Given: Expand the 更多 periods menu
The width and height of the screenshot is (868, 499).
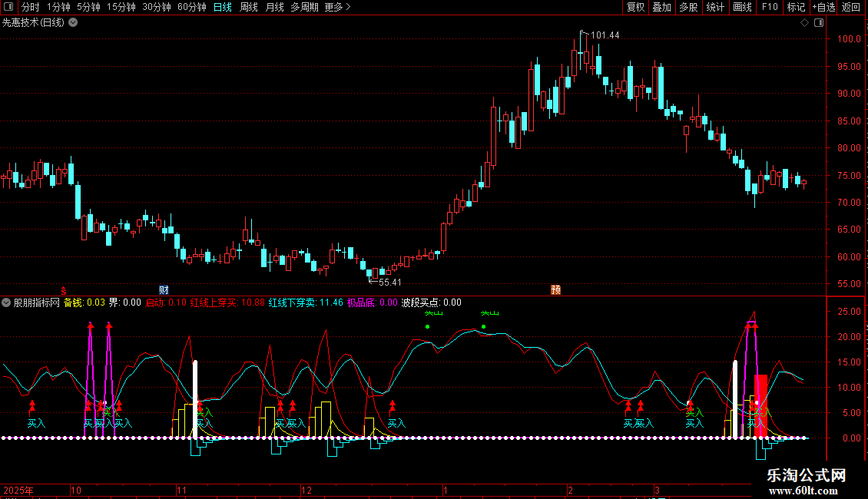Looking at the screenshot, I should [337, 7].
